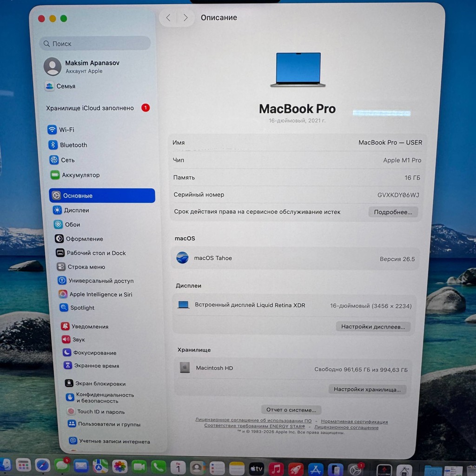Open Учетные записи интернета settings
The height and width of the screenshot is (476, 476).
110,441
